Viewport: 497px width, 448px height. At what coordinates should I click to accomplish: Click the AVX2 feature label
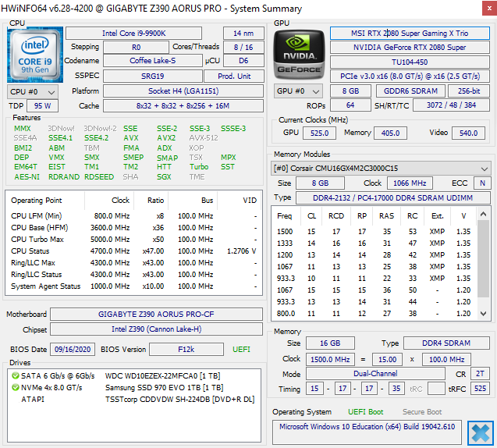pos(166,138)
